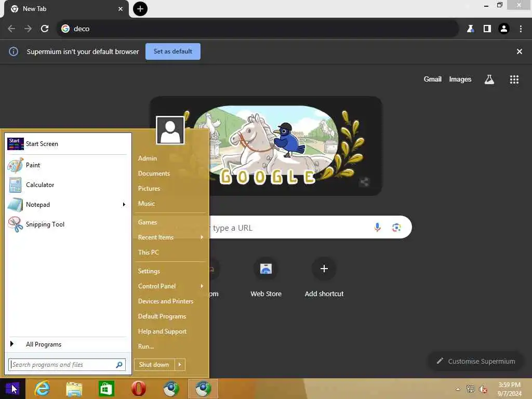Open Games from Start menu

pos(147,222)
